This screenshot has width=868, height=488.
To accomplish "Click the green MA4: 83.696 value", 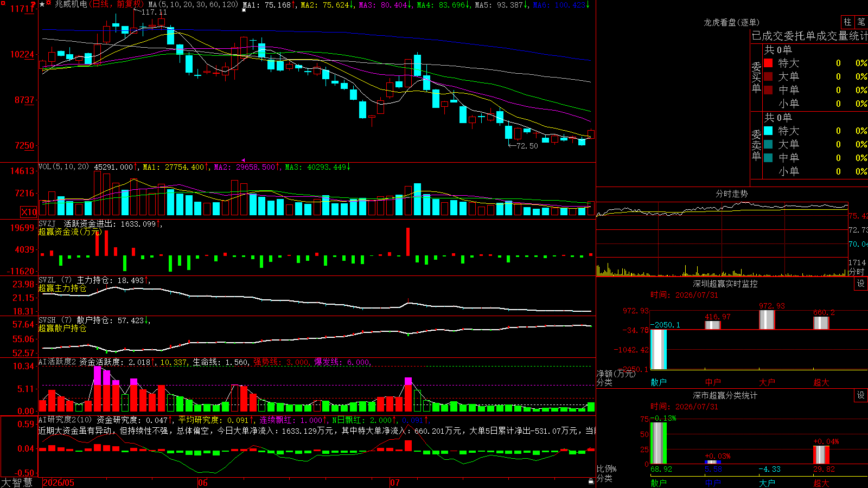I will [443, 5].
